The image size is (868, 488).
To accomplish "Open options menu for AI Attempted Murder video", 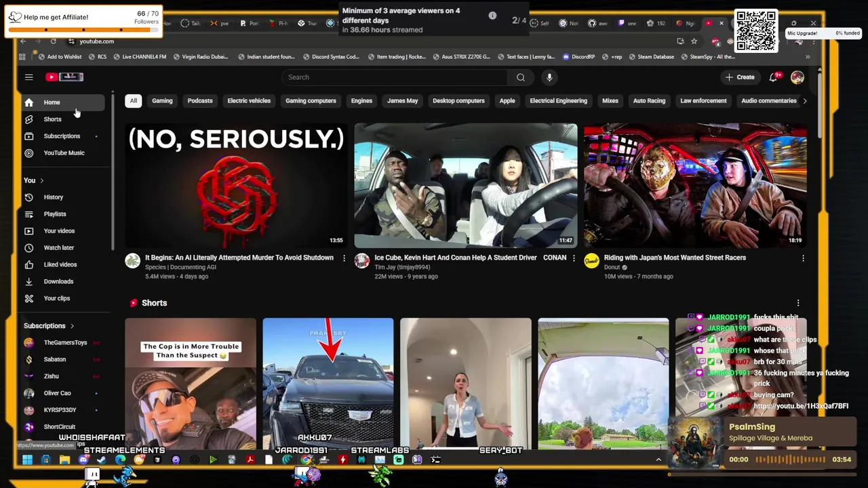I will (x=344, y=258).
